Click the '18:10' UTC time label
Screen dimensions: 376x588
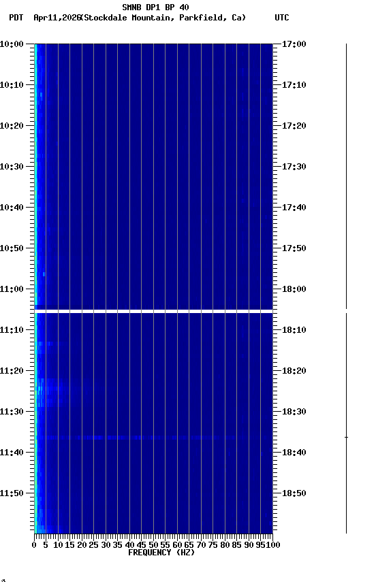pos(294,330)
